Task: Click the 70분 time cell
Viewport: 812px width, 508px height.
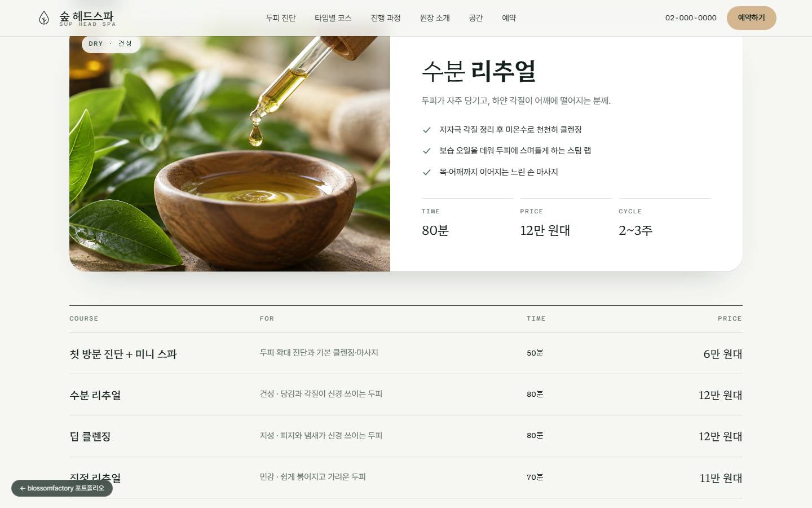Action: click(535, 477)
